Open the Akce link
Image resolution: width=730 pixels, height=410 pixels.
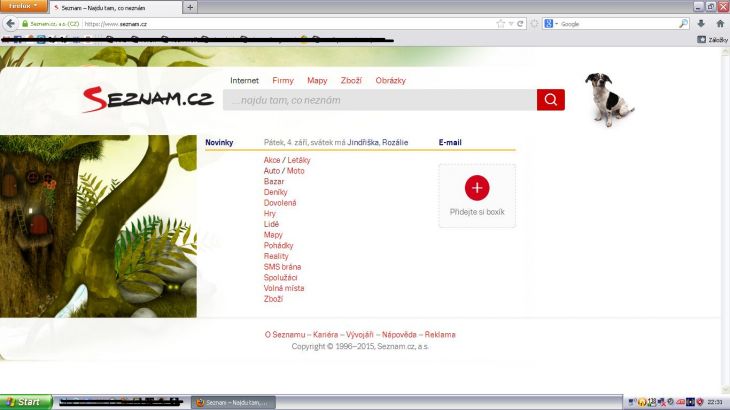pos(272,160)
